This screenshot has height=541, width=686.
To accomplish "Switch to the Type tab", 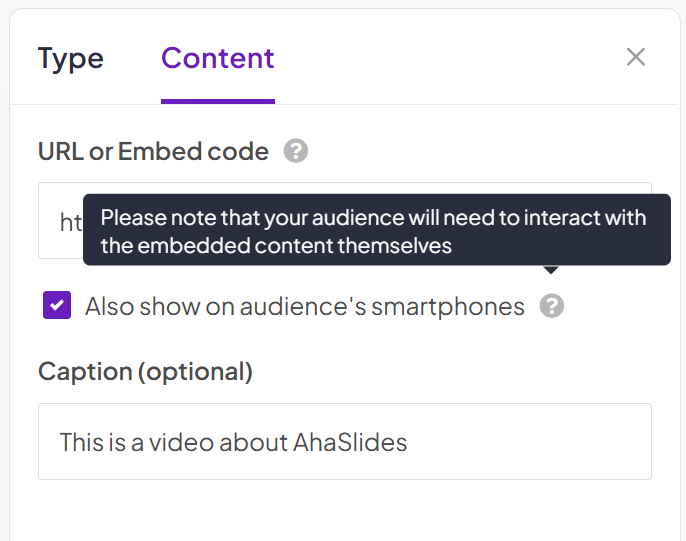I will tap(70, 58).
